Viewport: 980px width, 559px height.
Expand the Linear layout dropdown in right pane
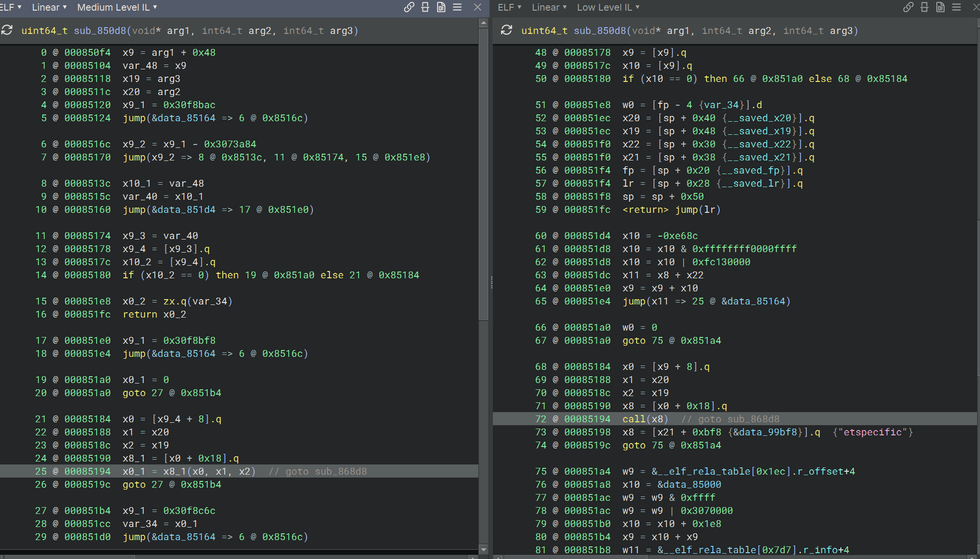(549, 7)
